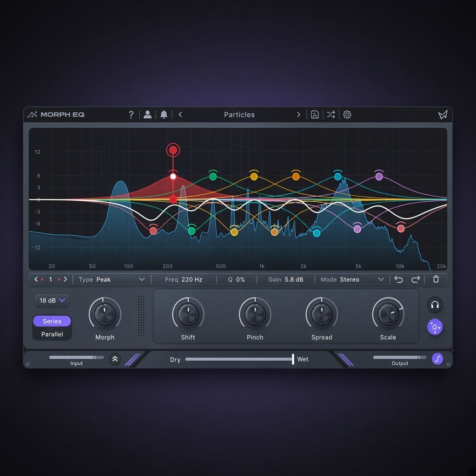
Task: Select the upper cyan band node
Action: (338, 176)
